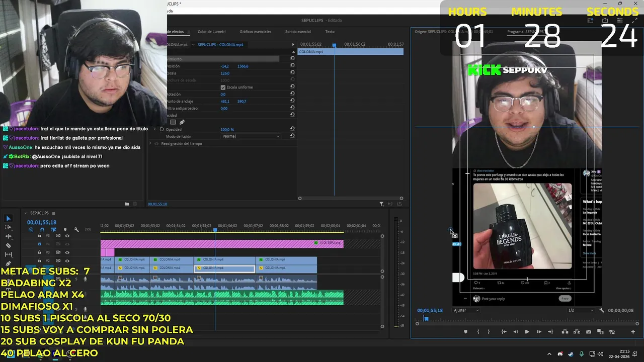Toggle V5 track lock
The width and height of the screenshot is (644, 362).
pyautogui.click(x=39, y=236)
